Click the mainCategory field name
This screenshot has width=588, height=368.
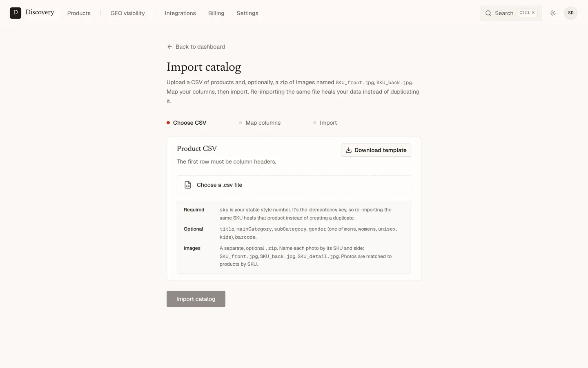click(x=254, y=229)
